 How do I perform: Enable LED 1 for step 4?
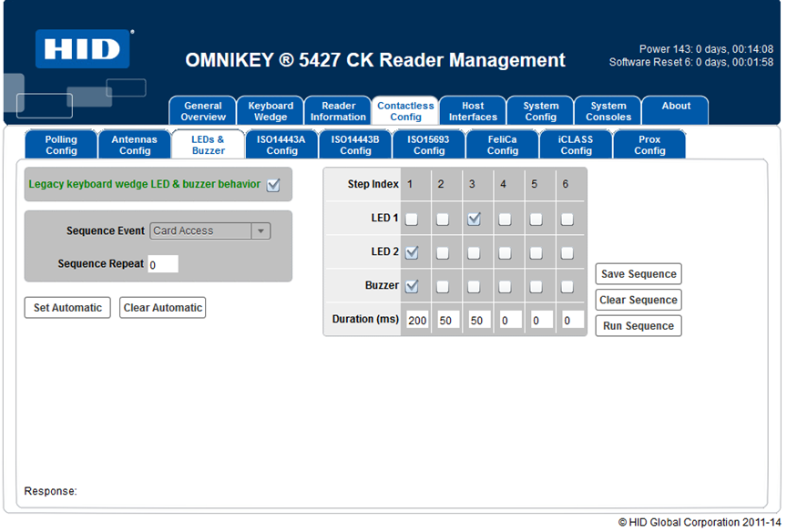tap(505, 219)
